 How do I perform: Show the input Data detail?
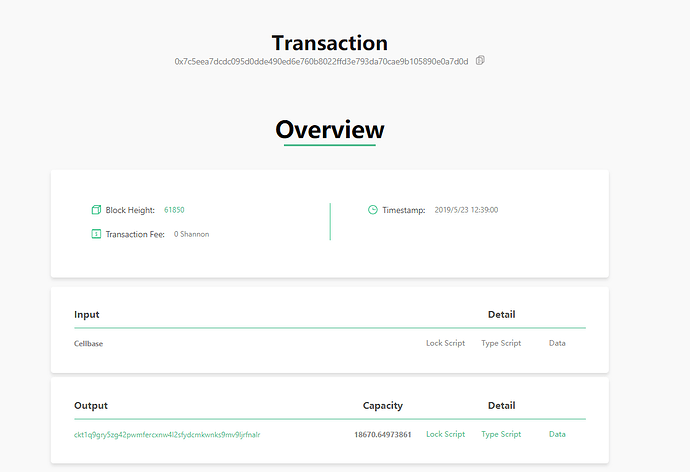pos(557,343)
